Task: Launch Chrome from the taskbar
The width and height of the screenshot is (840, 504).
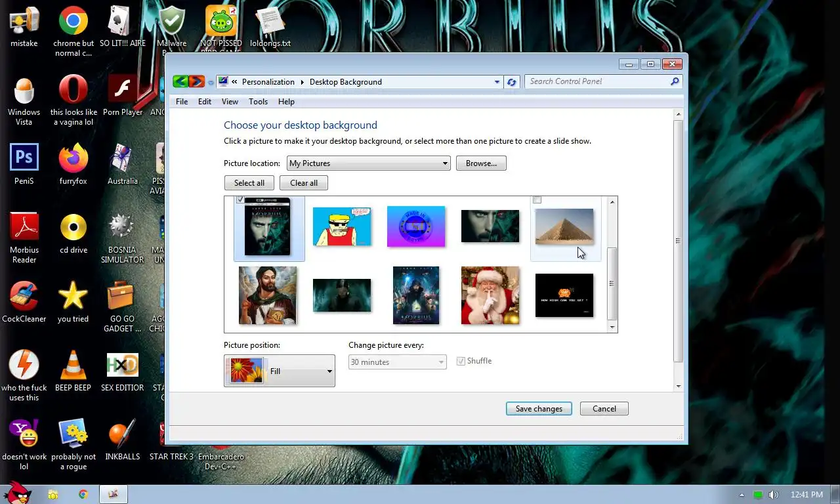Action: pyautogui.click(x=83, y=494)
